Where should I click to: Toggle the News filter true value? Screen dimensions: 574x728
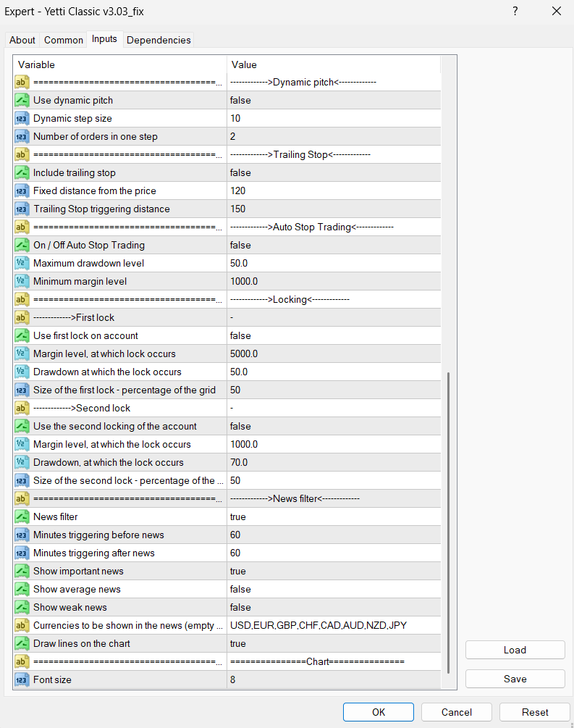333,516
